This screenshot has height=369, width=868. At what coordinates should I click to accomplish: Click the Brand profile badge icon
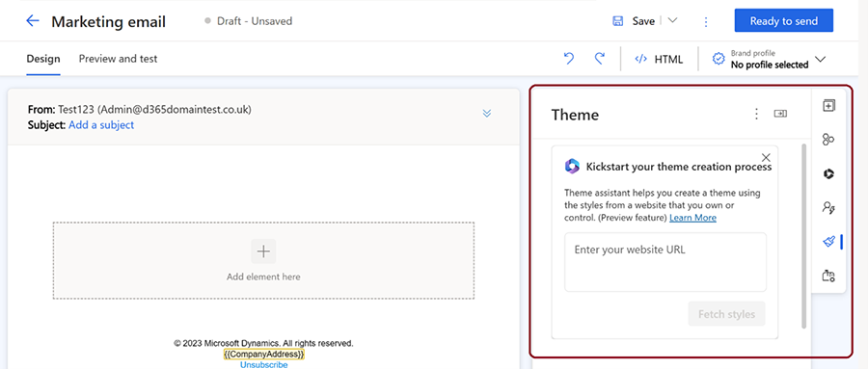(719, 59)
